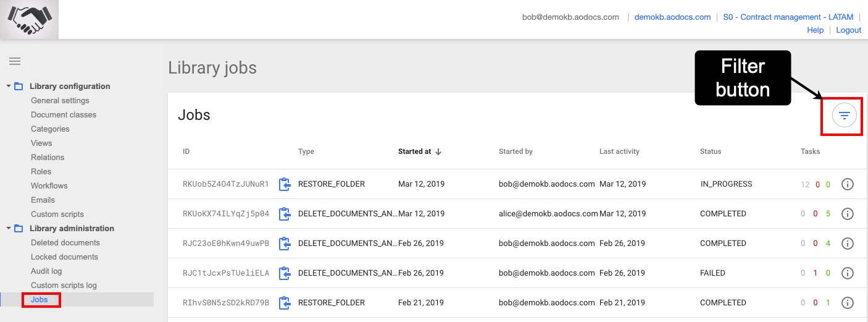Click job type icon for RKUob5Z4O4TzJUNuR1
The image size is (868, 322).
tap(285, 184)
